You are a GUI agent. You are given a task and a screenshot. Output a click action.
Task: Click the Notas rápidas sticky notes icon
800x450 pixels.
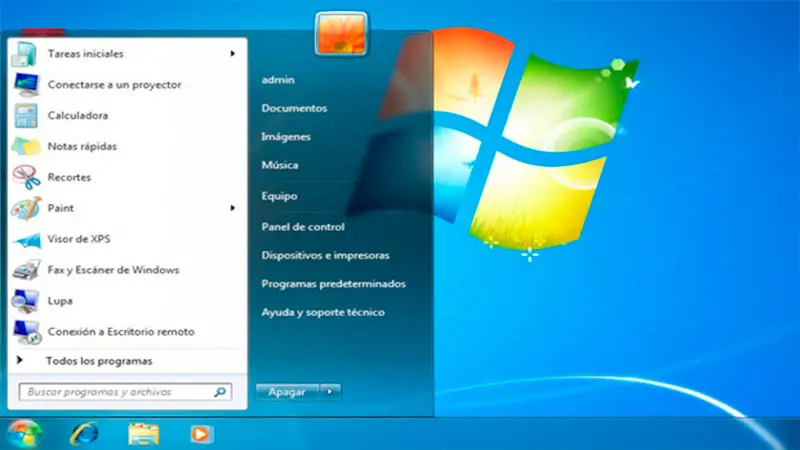point(26,146)
